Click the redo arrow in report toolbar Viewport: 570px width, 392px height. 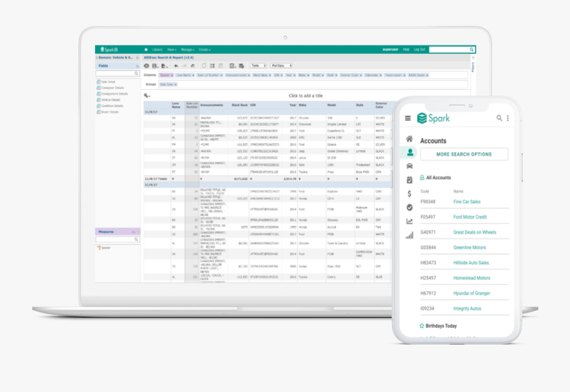[x=185, y=66]
